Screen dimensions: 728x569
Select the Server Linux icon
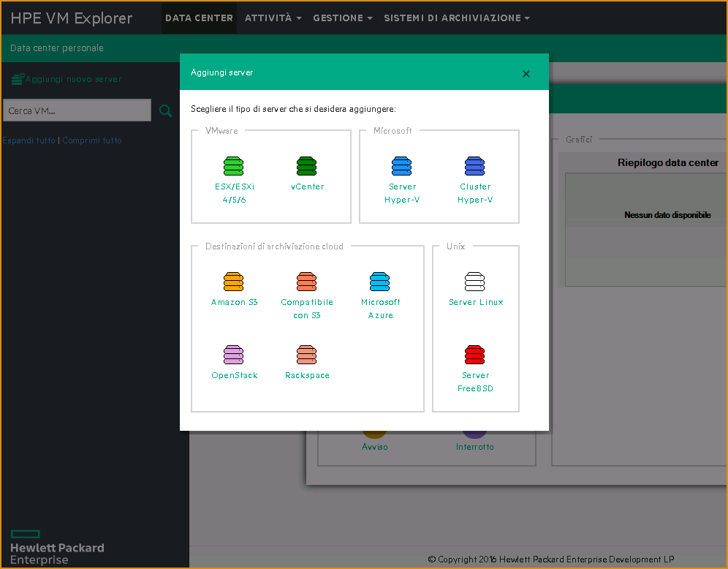tap(474, 282)
